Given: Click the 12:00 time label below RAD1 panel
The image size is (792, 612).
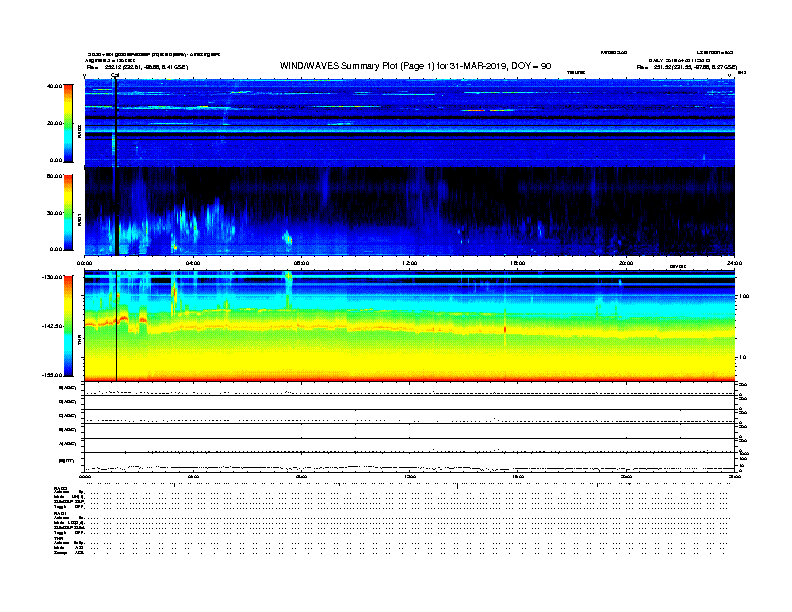Looking at the screenshot, I should tap(410, 263).
